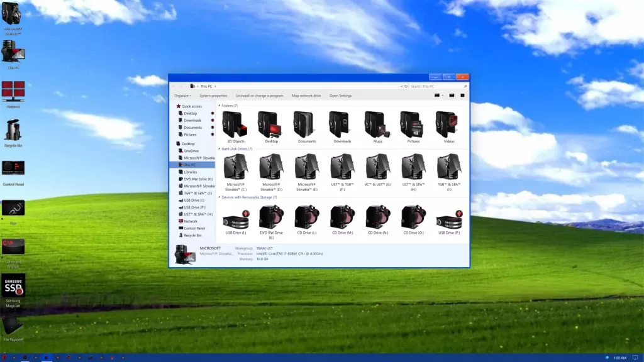The image size is (644, 362).
Task: Click the This PC desktop icon
Action: point(13,55)
